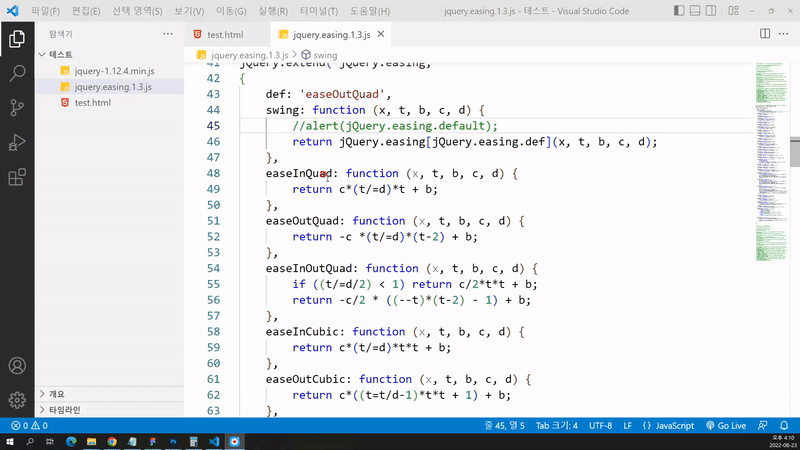Open the Explorer view in activity bar
Viewport: 800px width, 450px height.
(x=17, y=39)
